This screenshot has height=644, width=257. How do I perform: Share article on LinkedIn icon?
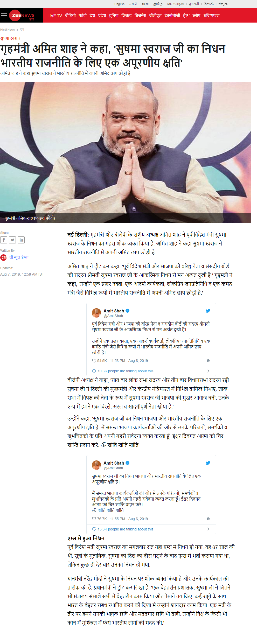pos(21,240)
